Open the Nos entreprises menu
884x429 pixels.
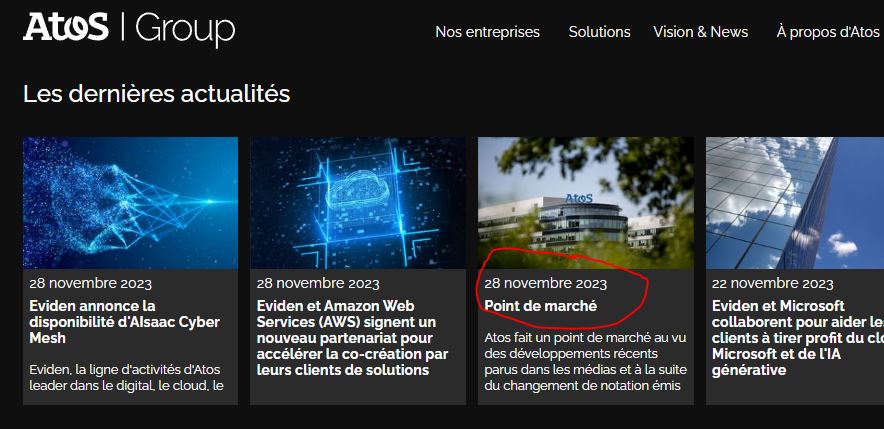coord(487,32)
